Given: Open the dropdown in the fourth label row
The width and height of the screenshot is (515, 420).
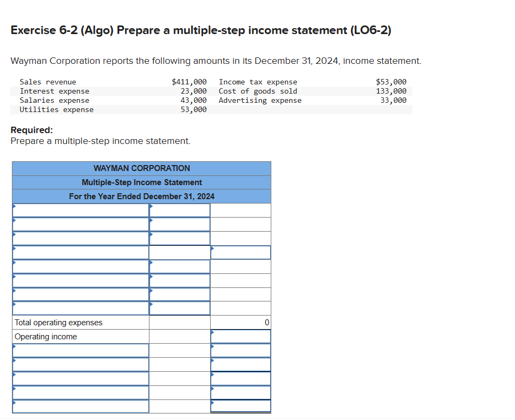Looking at the screenshot, I should click(80, 252).
